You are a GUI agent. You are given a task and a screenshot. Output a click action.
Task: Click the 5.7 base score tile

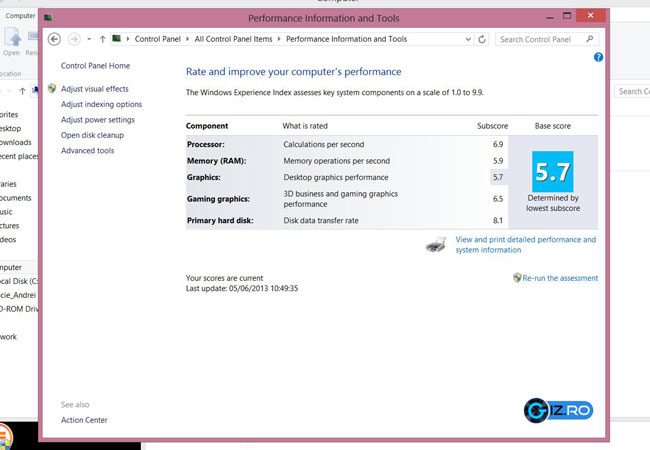pos(553,172)
